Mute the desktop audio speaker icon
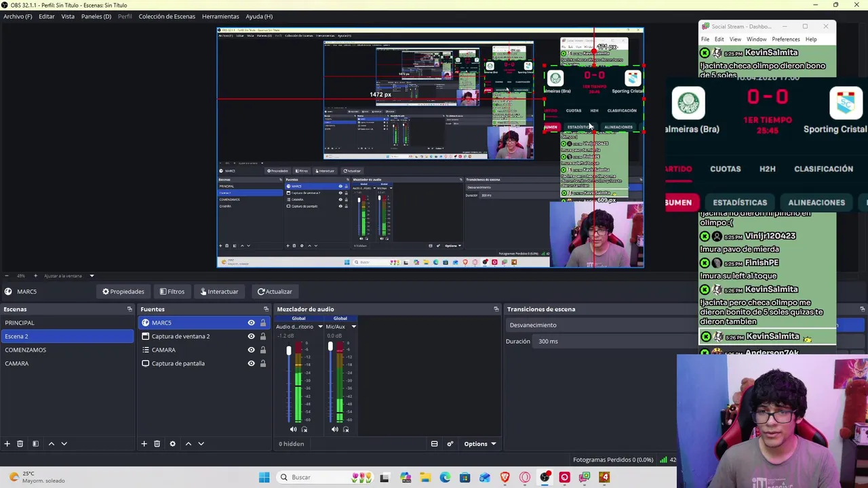This screenshot has width=868, height=488. click(x=293, y=429)
